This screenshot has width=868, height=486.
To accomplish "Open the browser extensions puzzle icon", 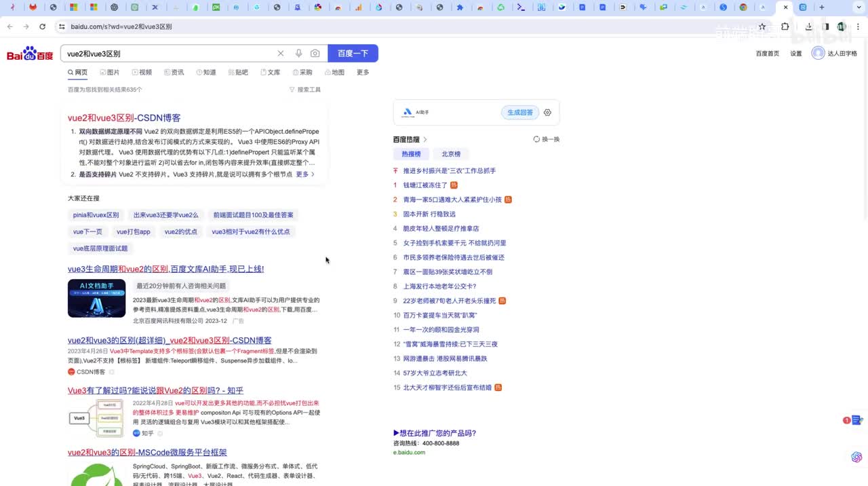I will click(785, 26).
